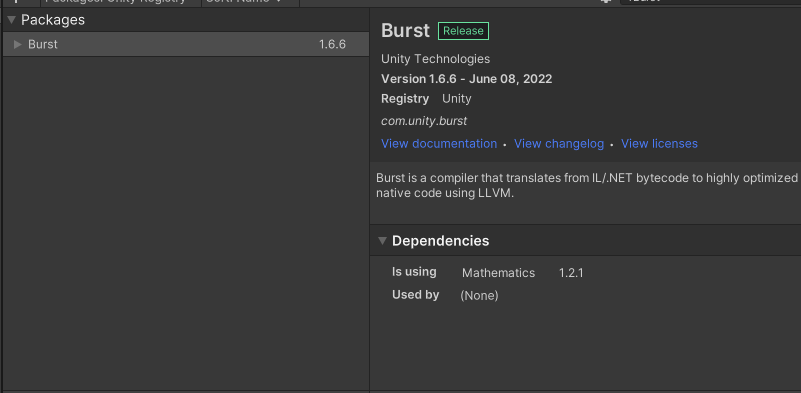Click the Registry Unity value
Image resolution: width=801 pixels, height=393 pixels.
point(457,99)
